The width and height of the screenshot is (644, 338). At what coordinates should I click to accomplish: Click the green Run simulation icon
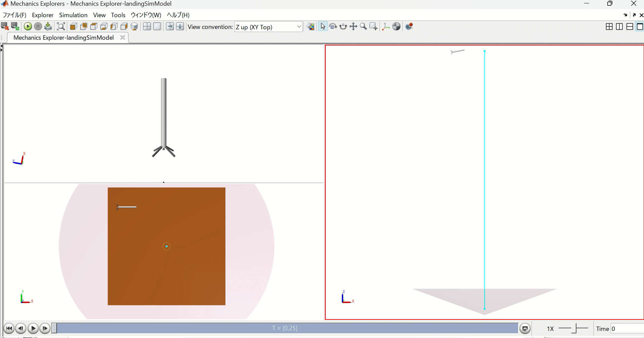coord(28,27)
